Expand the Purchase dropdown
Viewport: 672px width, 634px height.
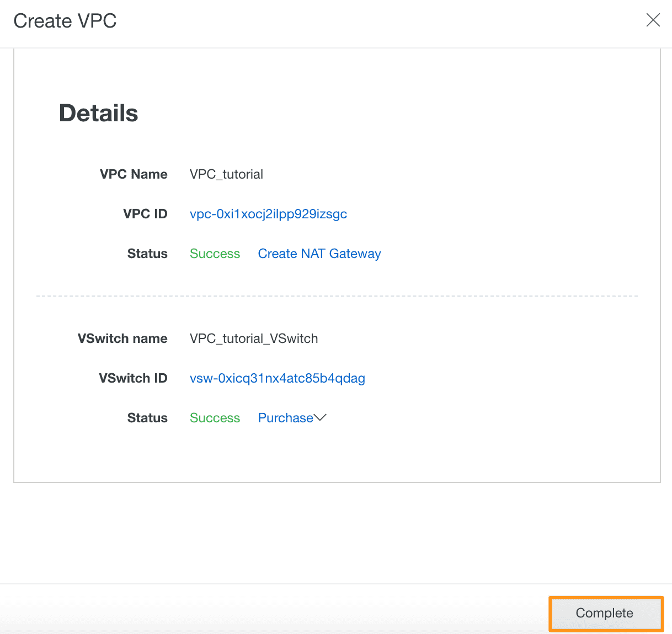292,418
